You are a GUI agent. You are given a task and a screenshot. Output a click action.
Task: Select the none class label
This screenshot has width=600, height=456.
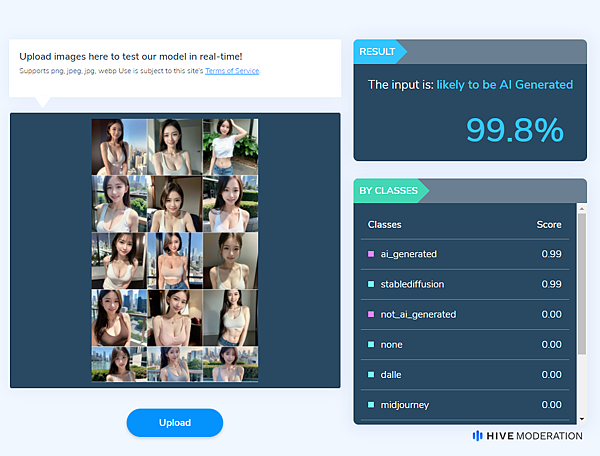(391, 345)
